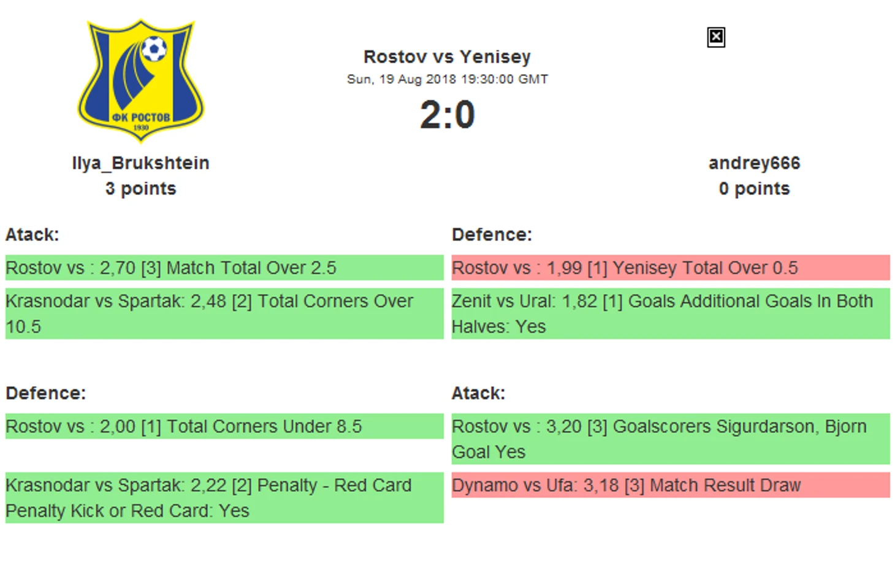
Task: Click the left Defence: heading
Action: click(46, 393)
